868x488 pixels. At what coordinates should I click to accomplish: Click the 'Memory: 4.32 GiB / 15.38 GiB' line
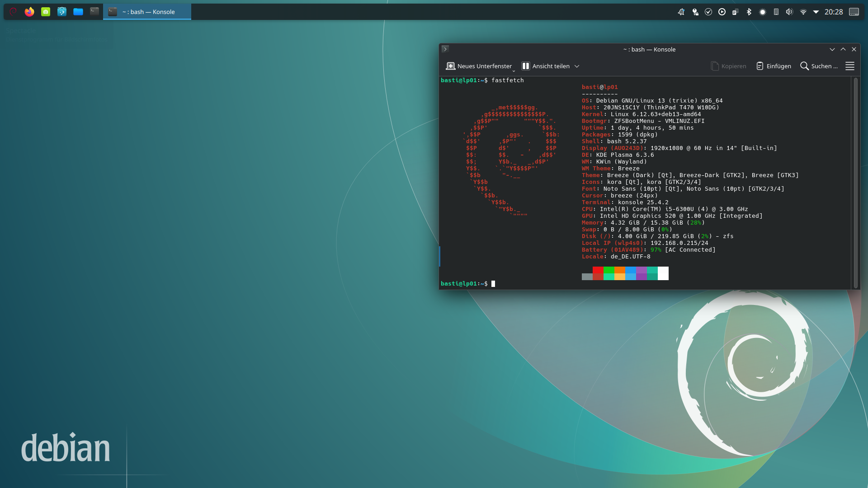coord(643,223)
